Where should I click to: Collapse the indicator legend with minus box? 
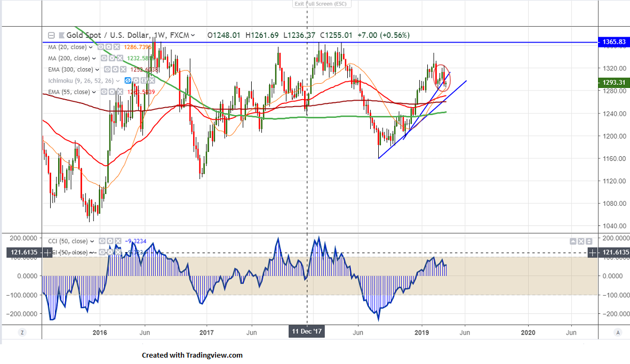click(51, 35)
